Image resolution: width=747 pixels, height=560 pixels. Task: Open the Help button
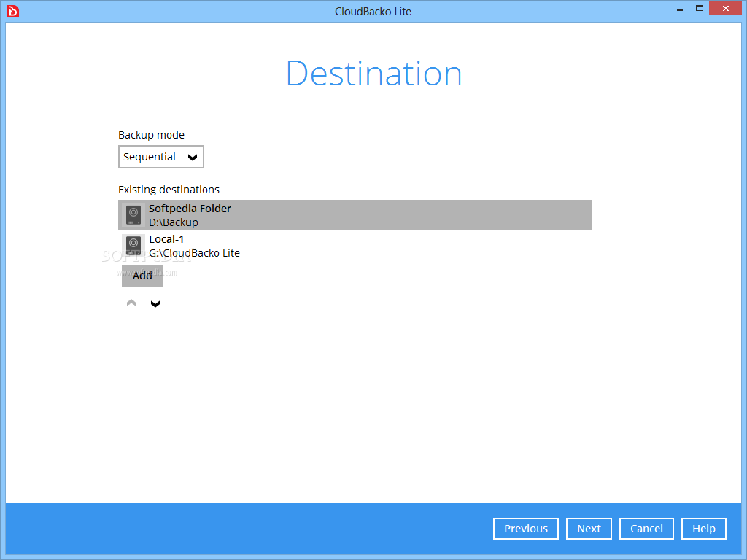click(704, 529)
